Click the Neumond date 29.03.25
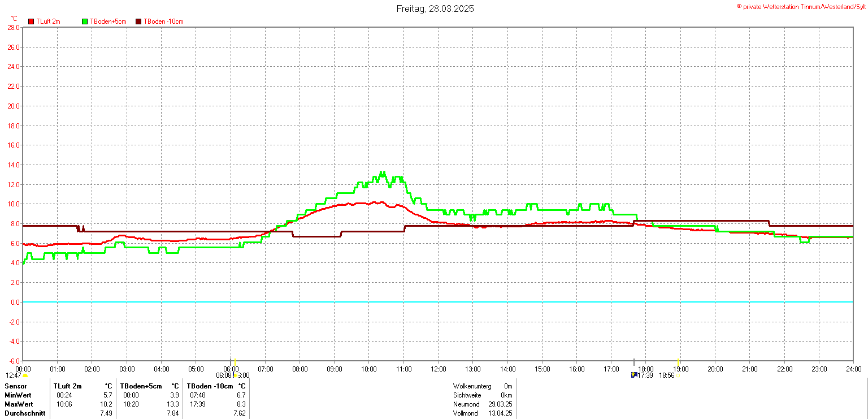The height and width of the screenshot is (419, 868). click(500, 404)
